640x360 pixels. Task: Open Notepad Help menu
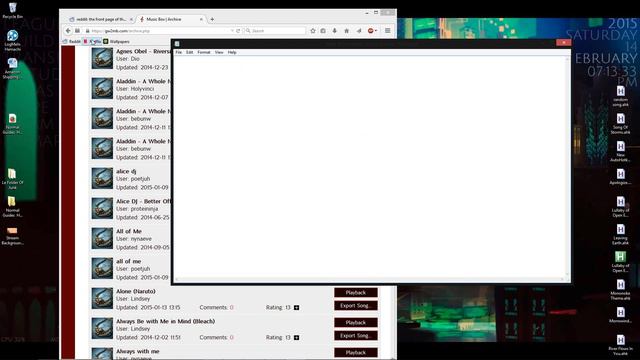pos(232,52)
